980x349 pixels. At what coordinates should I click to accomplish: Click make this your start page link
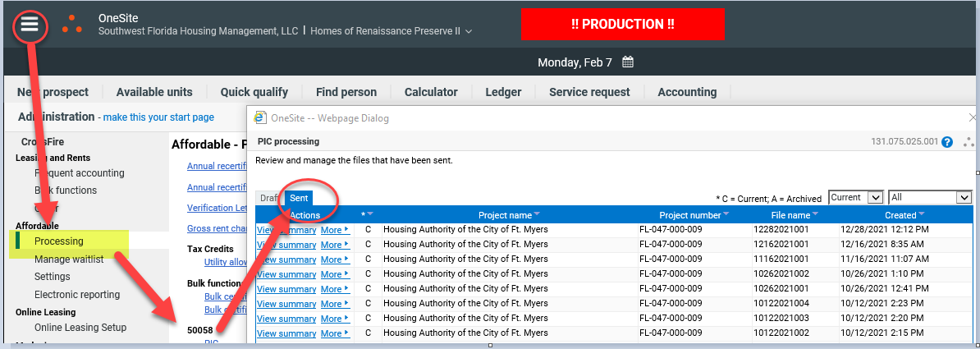coord(158,117)
